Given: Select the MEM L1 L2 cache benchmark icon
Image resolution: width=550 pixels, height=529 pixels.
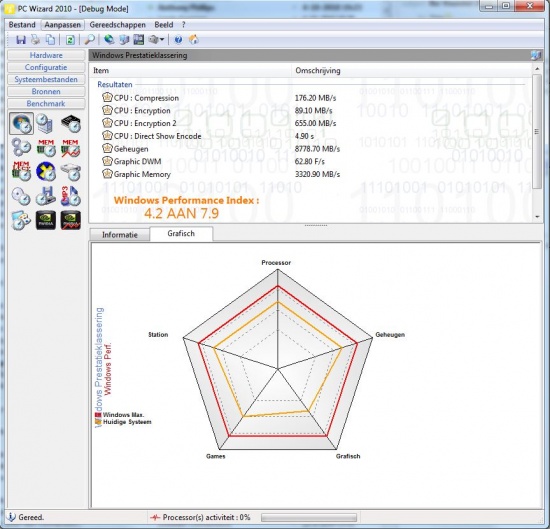Looking at the screenshot, I should (21, 171).
